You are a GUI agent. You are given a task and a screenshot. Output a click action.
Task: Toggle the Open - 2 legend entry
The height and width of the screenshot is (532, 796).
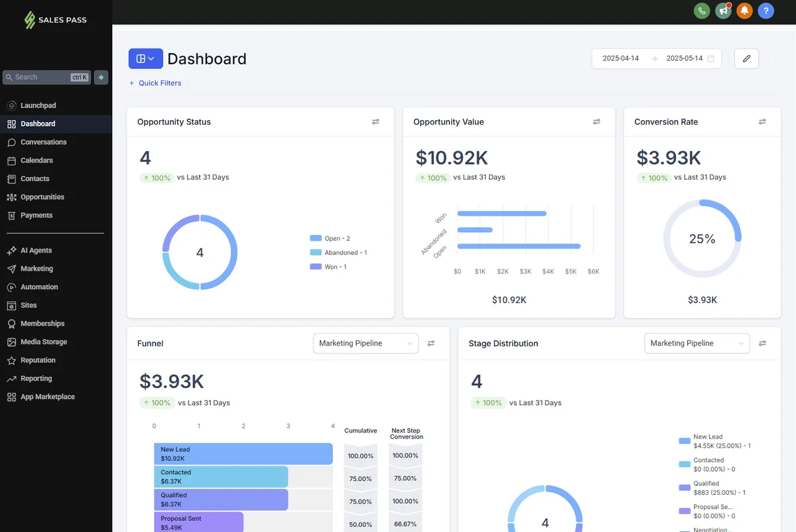(330, 238)
